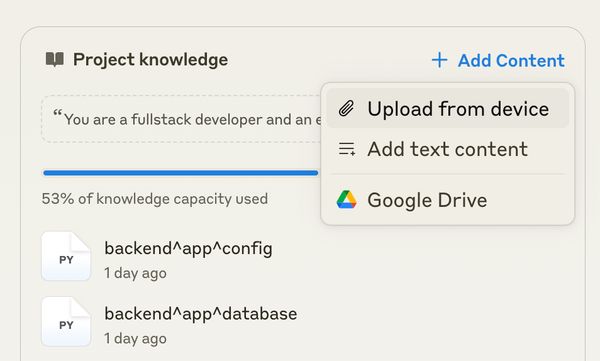Screen dimensions: 600x361
Task: Open the backend^app^database file
Action: 201,314
